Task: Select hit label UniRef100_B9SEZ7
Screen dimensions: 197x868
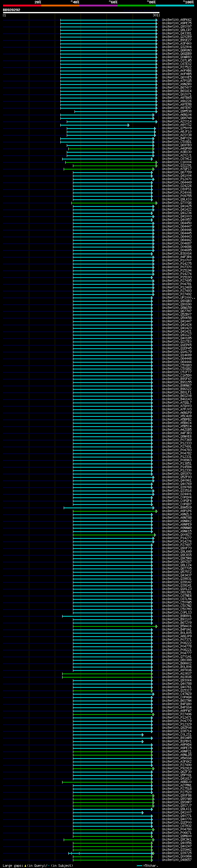Action: pos(177,40)
